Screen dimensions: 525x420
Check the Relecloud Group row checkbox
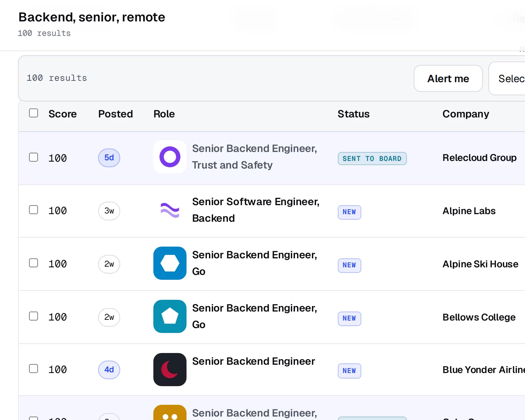coord(34,157)
